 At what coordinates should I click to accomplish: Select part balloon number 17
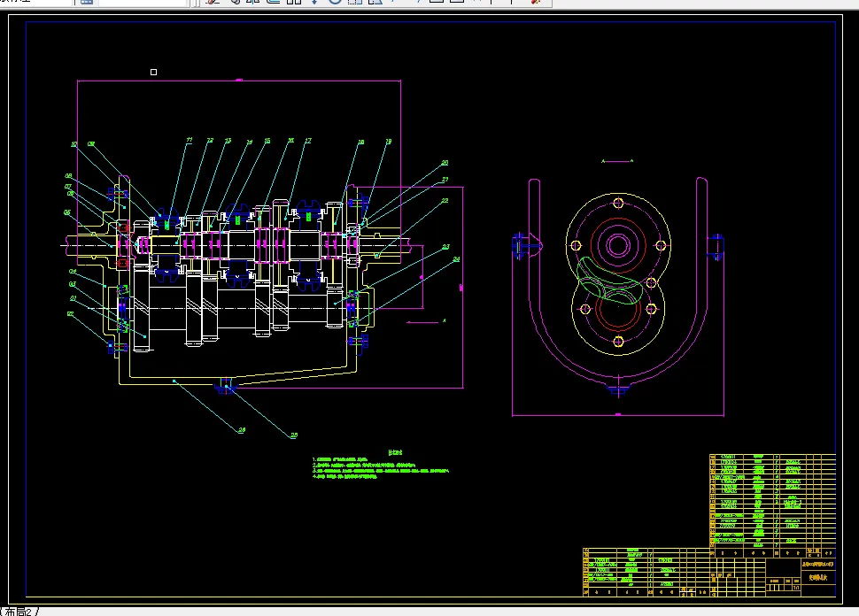(308, 141)
